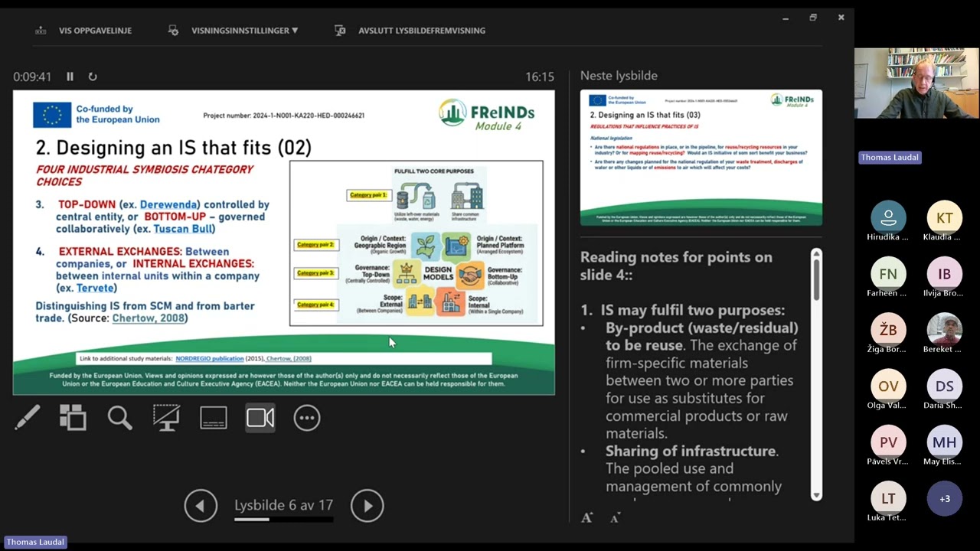Select AVSLUTT LYSBILDEFREMVISNING
980x551 pixels.
[x=422, y=31]
